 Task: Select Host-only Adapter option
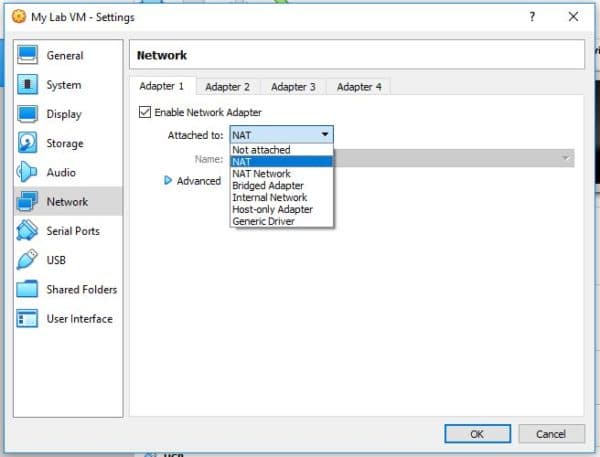click(x=272, y=209)
